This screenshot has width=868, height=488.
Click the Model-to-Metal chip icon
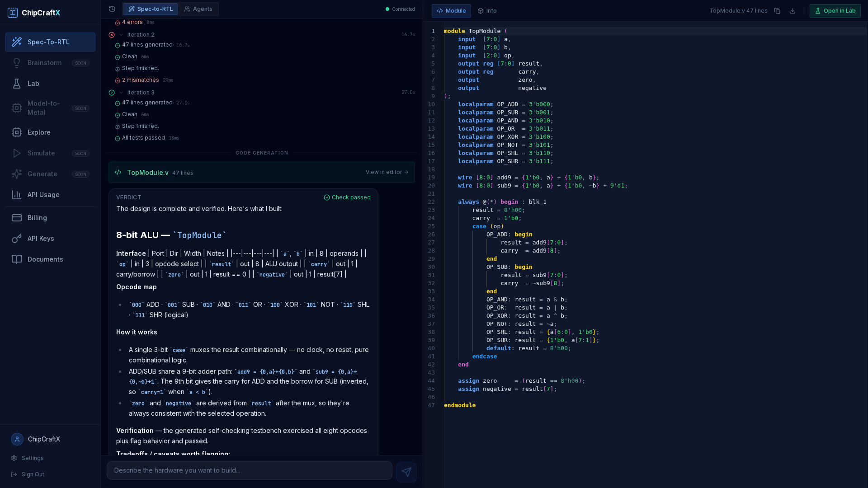[17, 108]
